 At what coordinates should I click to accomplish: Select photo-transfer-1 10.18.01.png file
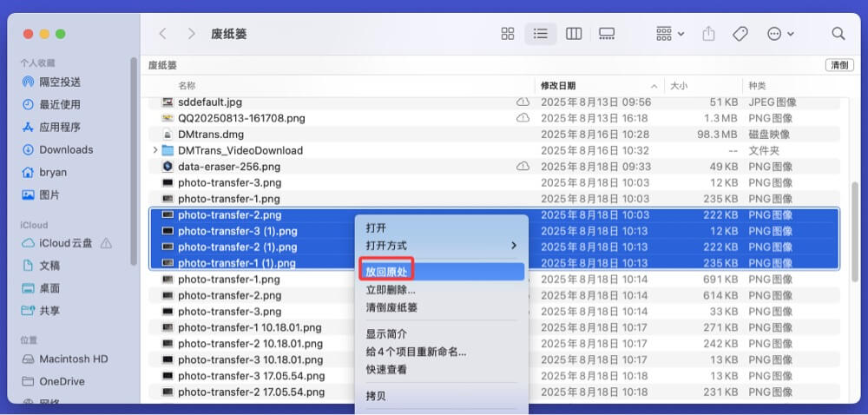pos(250,327)
